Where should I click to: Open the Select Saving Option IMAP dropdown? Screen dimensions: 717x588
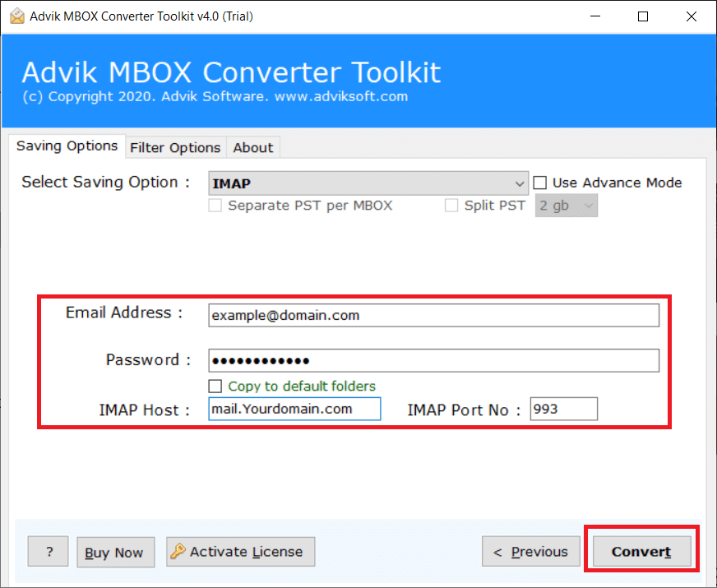coord(368,183)
